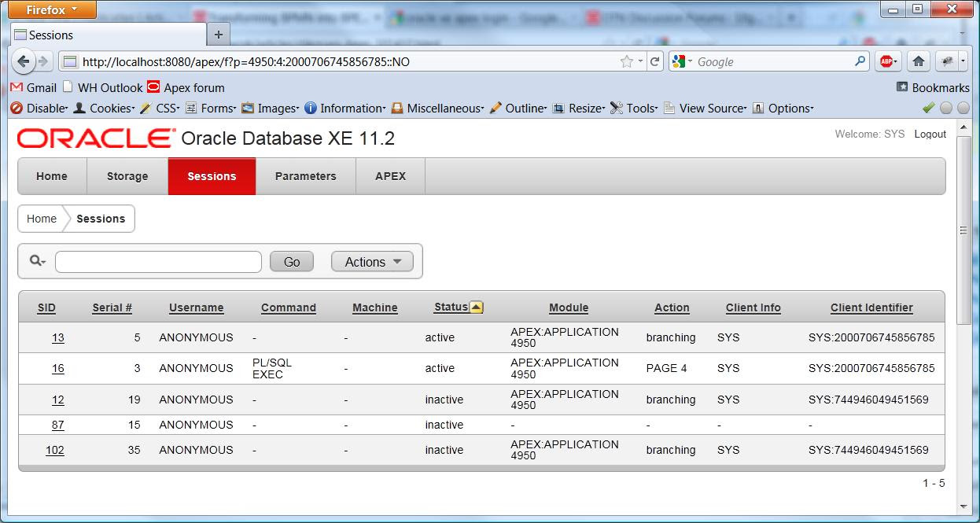
Task: Open the Miscellaneous developer toolbar menu
Action: 437,108
